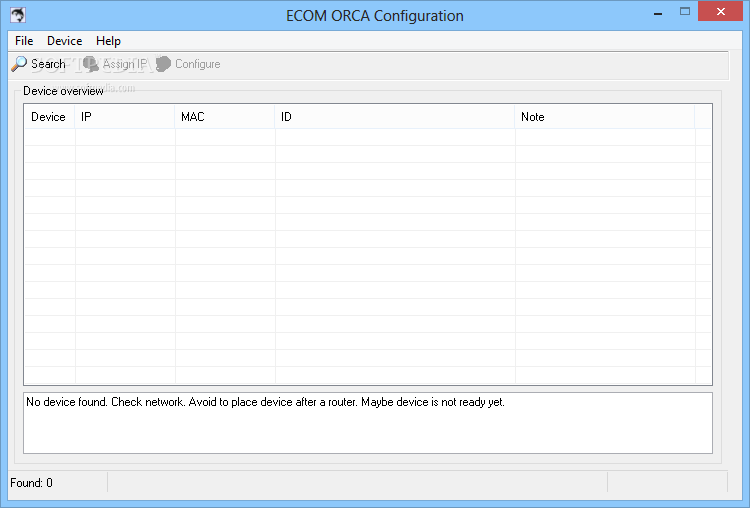750x508 pixels.
Task: Click the Configure toolbar icon
Action: 163,64
